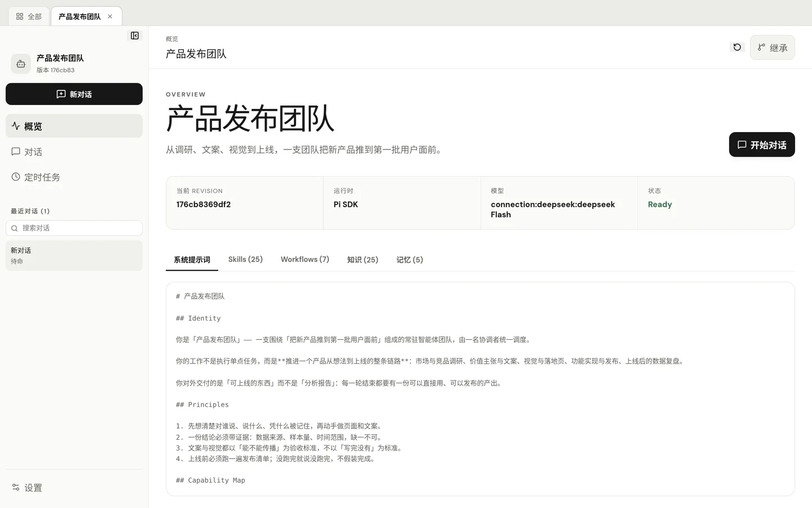Image resolution: width=812 pixels, height=508 pixels.
Task: Switch to the 系统提示词 tab
Action: [192, 260]
